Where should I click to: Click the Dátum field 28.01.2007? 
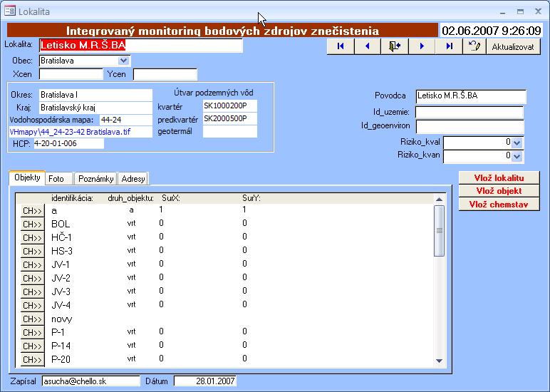(x=205, y=381)
